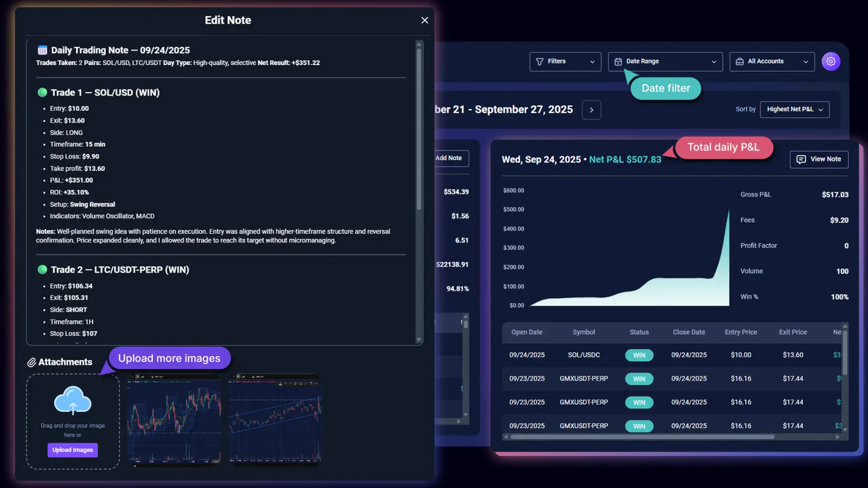Click the briefcase icon in All Accounts
This screenshot has height=488, width=868.
(741, 61)
